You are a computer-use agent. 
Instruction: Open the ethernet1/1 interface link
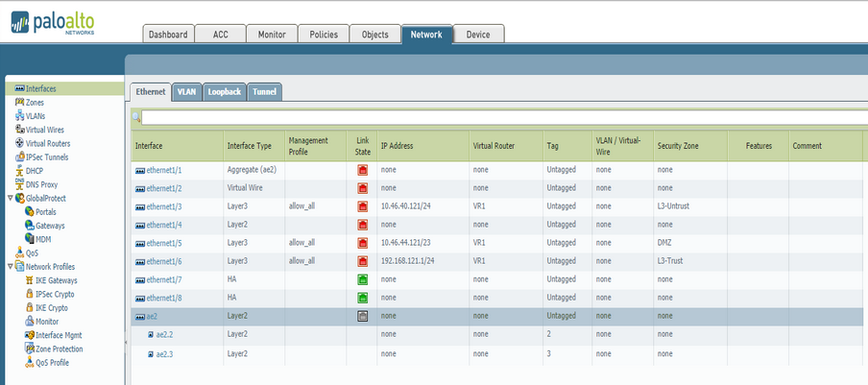point(164,170)
